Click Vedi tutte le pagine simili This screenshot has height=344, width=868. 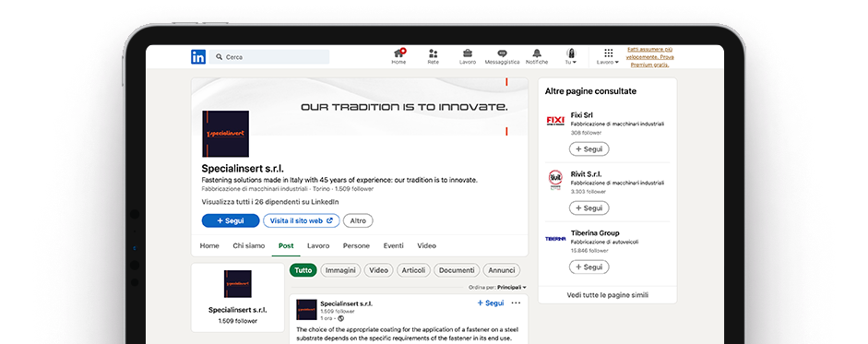(x=607, y=295)
